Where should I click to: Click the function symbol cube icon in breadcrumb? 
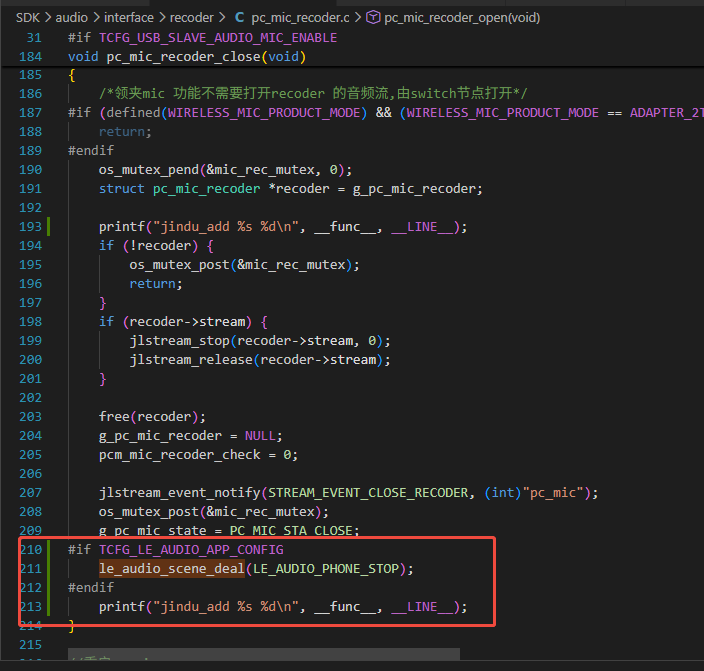(x=373, y=18)
